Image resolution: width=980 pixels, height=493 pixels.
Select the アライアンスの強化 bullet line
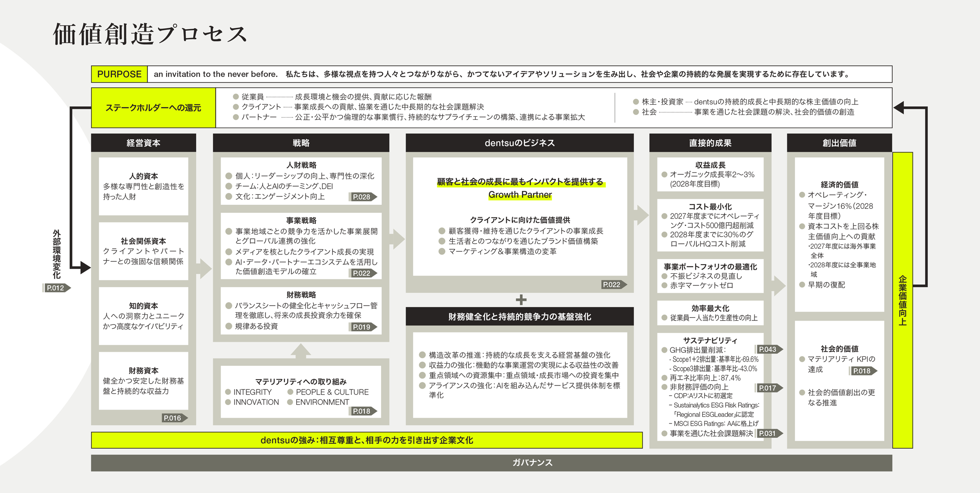point(520,390)
